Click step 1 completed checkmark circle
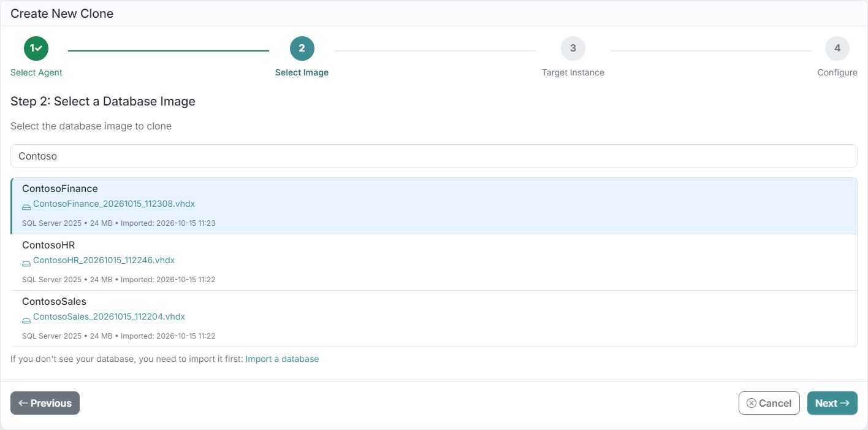Image resolution: width=868 pixels, height=430 pixels. click(x=36, y=48)
